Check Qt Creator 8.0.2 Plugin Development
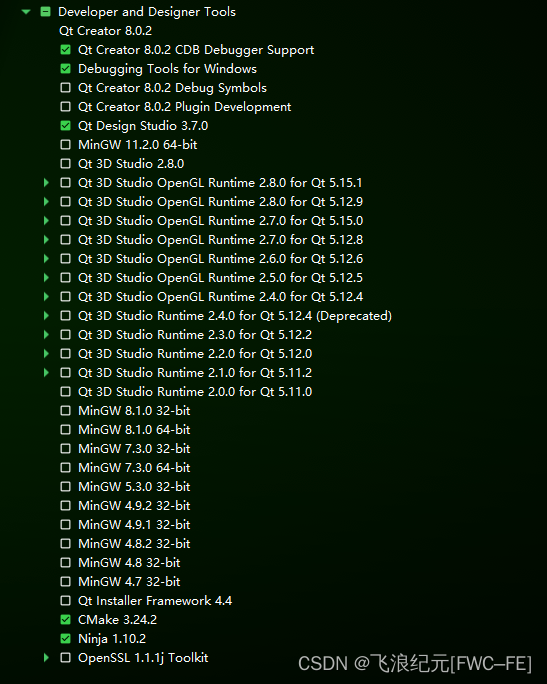The height and width of the screenshot is (684, 547). [x=65, y=107]
